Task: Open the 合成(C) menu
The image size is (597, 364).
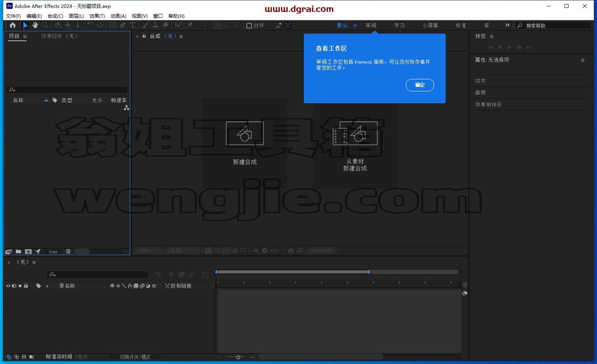Action: [55, 16]
